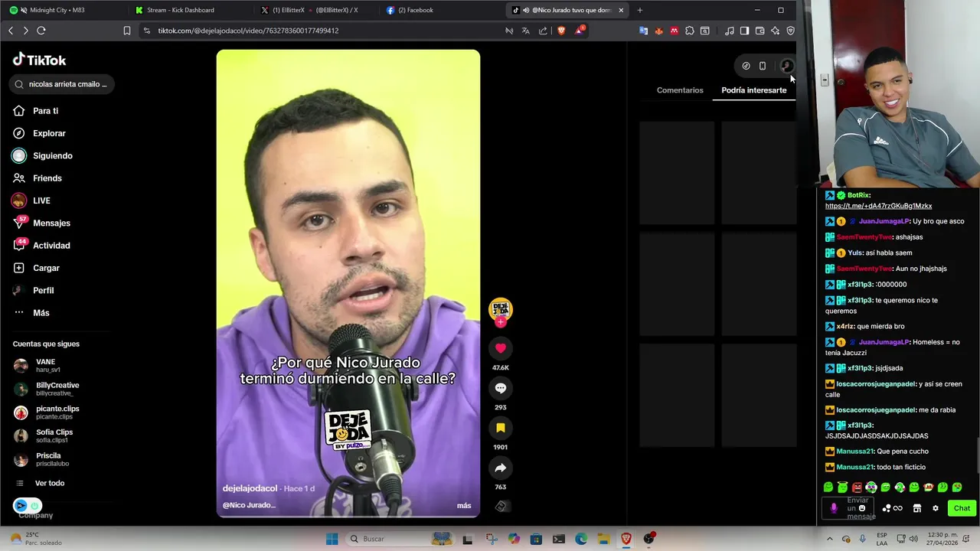Screen dimensions: 980x551
Task: Toggle the floating player icon at bottom left
Action: tap(28, 506)
